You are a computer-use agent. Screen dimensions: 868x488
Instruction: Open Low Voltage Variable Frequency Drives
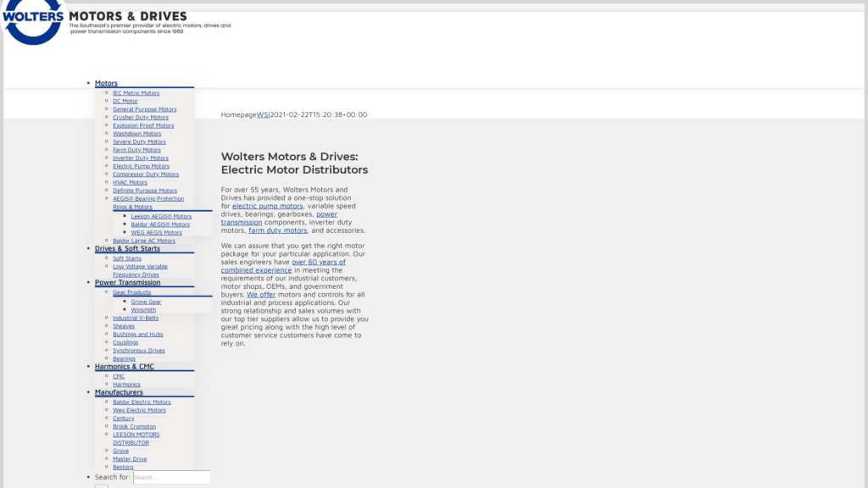140,270
